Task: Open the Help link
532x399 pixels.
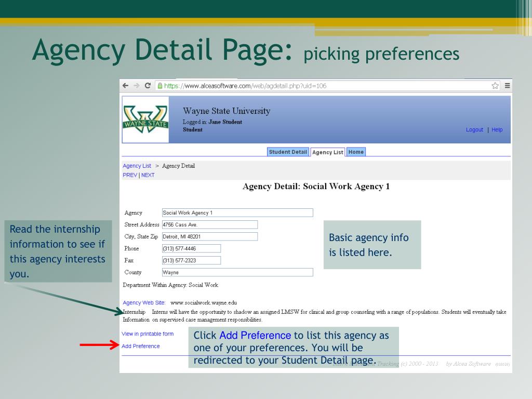Action: [497, 129]
